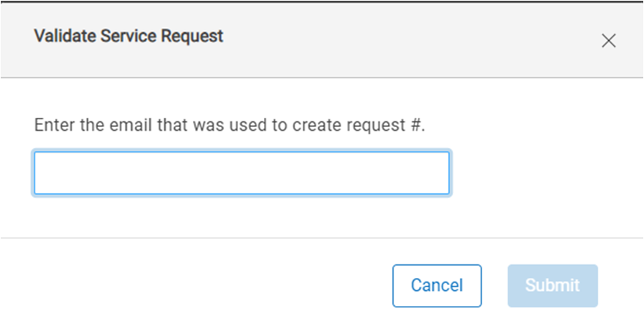Screen dimensions: 644x316
Task: Click the email input field
Action: pos(242,173)
